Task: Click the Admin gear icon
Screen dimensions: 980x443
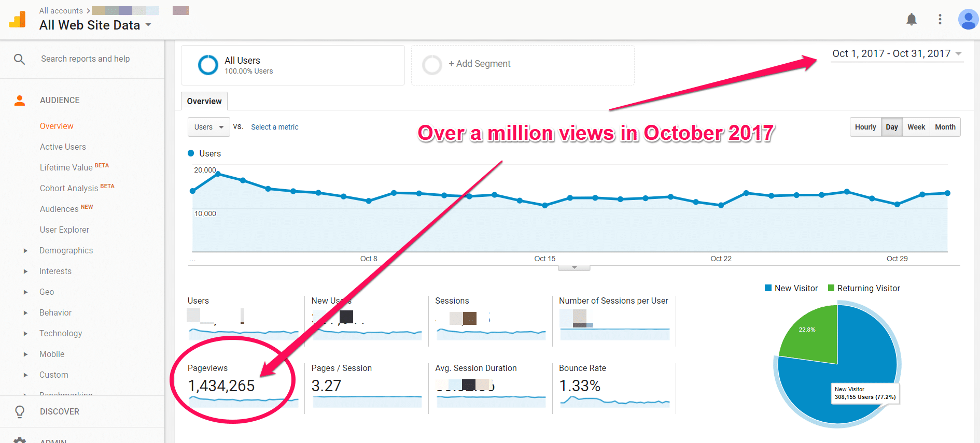Action: [20, 440]
